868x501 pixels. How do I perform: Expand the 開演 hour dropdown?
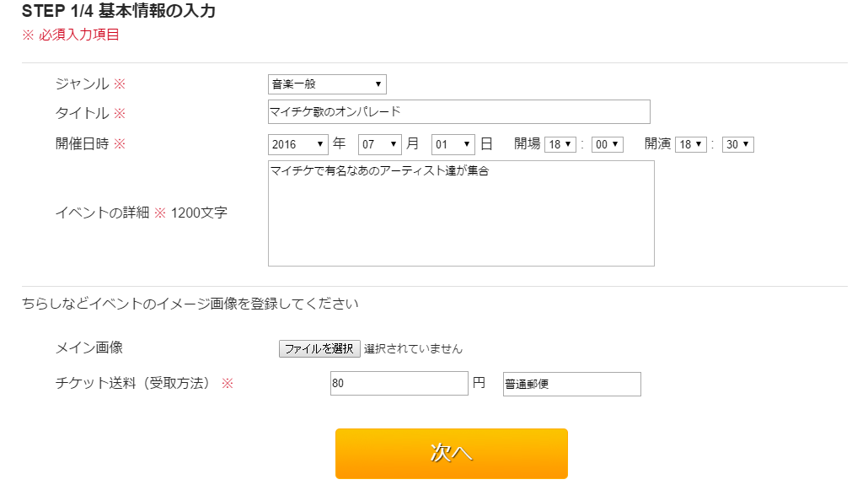coord(691,144)
